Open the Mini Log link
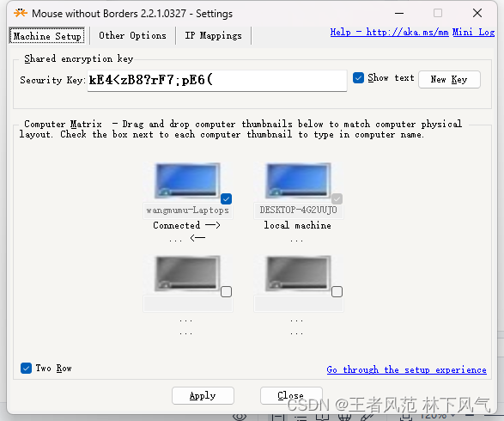The width and height of the screenshot is (504, 421). [x=473, y=32]
